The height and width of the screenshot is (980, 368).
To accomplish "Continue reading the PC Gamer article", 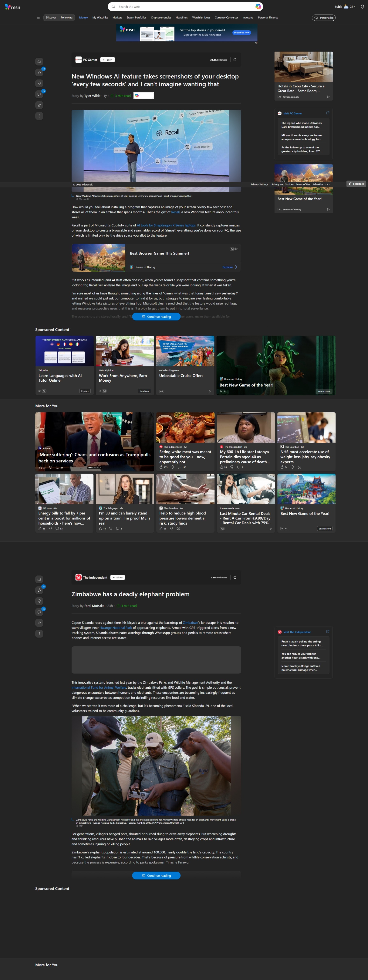I will [156, 317].
